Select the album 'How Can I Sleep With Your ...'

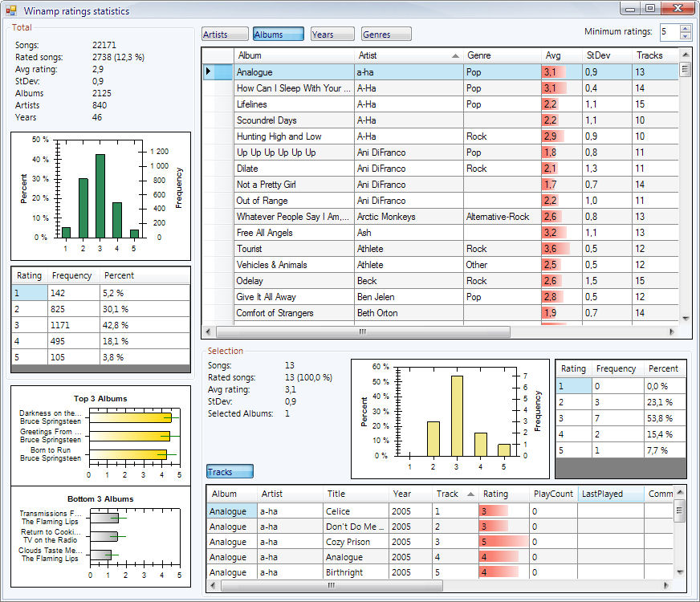coord(294,88)
